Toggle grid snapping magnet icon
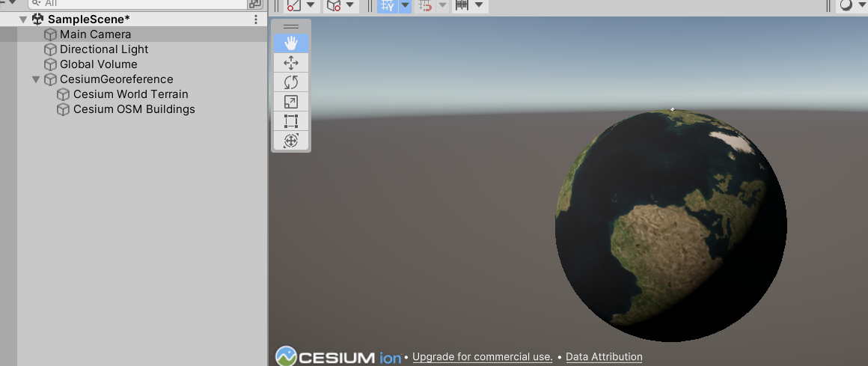The width and height of the screenshot is (868, 366). click(425, 5)
